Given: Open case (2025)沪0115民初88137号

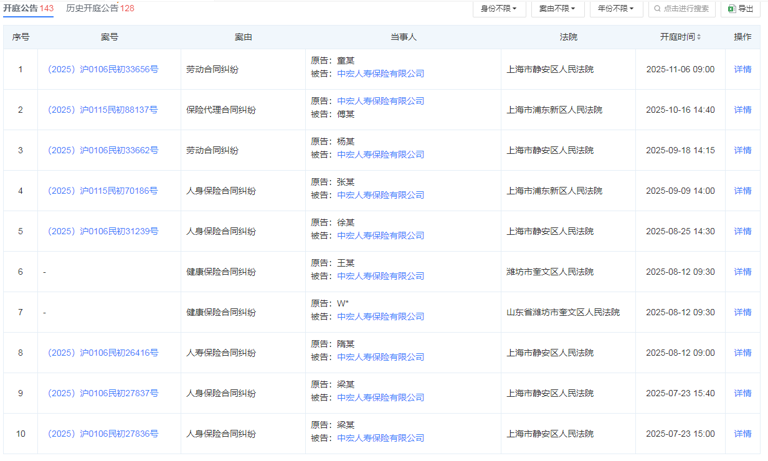Looking at the screenshot, I should point(103,110).
